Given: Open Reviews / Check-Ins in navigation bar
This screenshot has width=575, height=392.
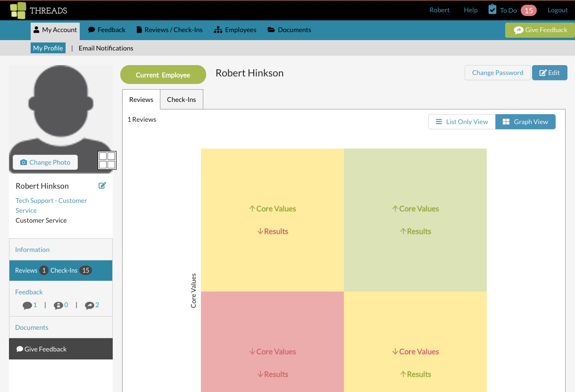Looking at the screenshot, I should point(169,30).
